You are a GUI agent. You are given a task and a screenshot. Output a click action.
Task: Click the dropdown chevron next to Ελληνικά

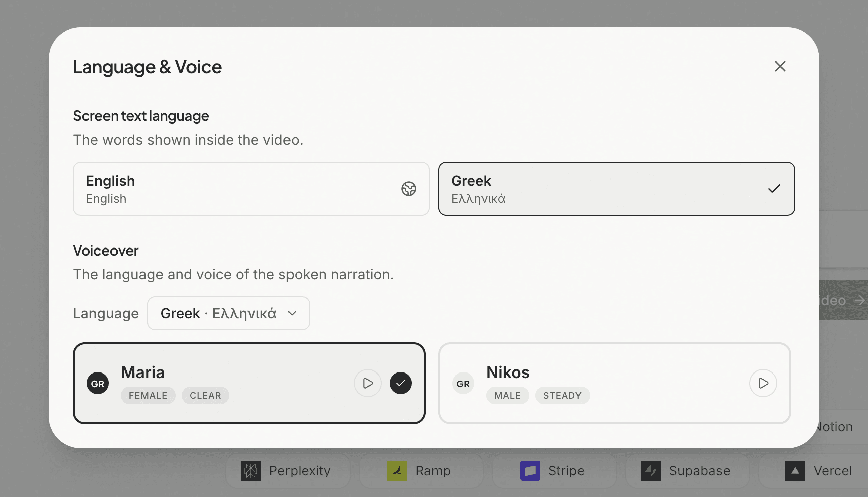pyautogui.click(x=292, y=313)
